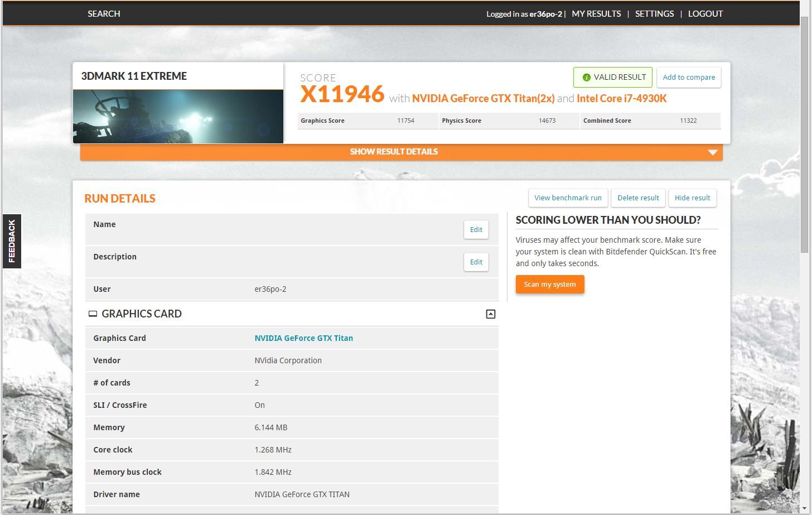The image size is (812, 515).
Task: Click Core clock value 1.268 MHz
Action: (273, 450)
